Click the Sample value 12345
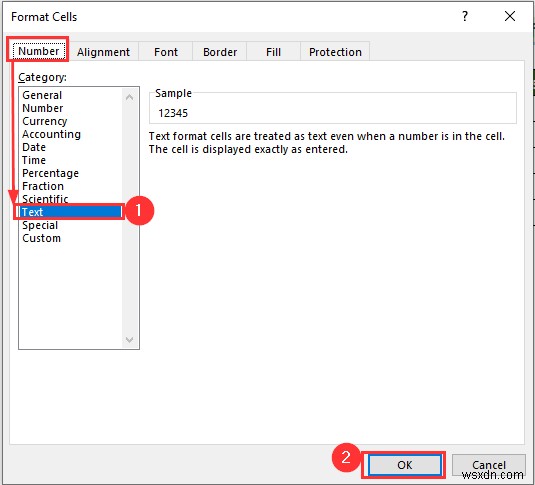The height and width of the screenshot is (485, 535). 173,113
